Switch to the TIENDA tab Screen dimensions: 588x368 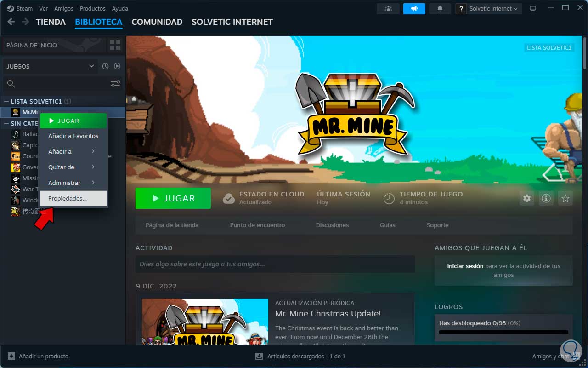[51, 22]
